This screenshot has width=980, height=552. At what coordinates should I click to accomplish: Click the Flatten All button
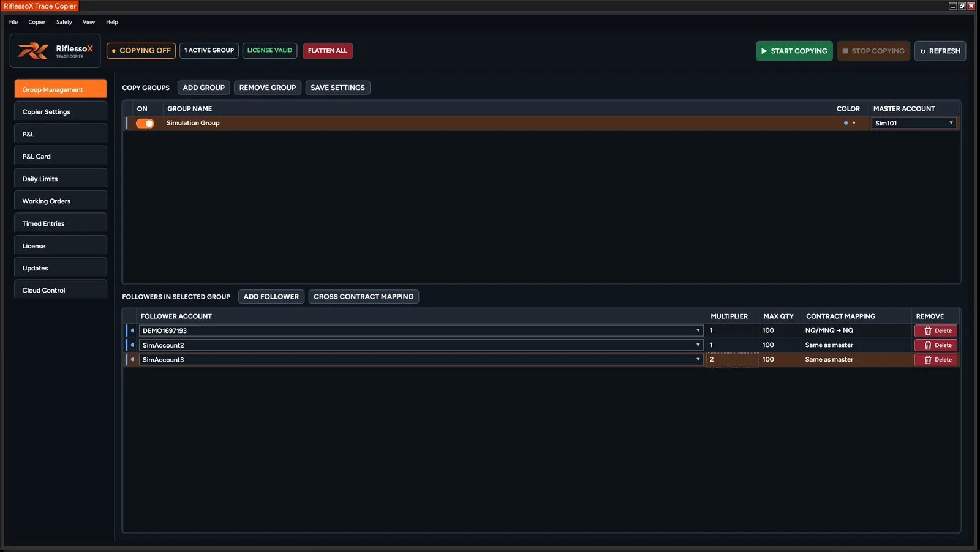pos(328,51)
